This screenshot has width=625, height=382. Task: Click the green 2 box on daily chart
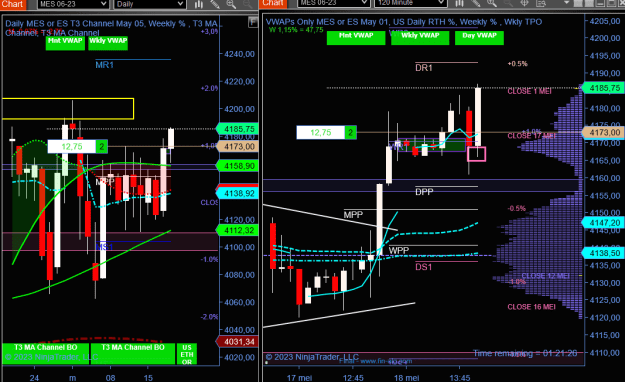(x=102, y=147)
